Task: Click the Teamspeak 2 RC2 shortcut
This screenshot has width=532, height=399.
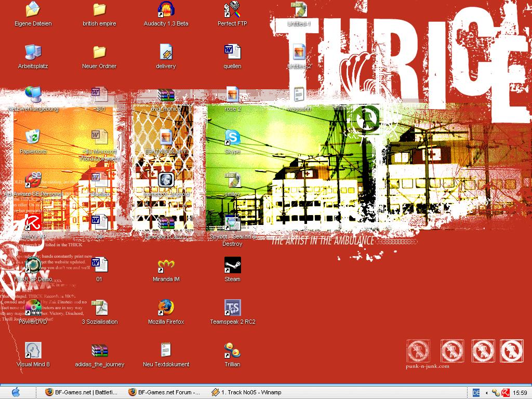Action: coord(232,308)
